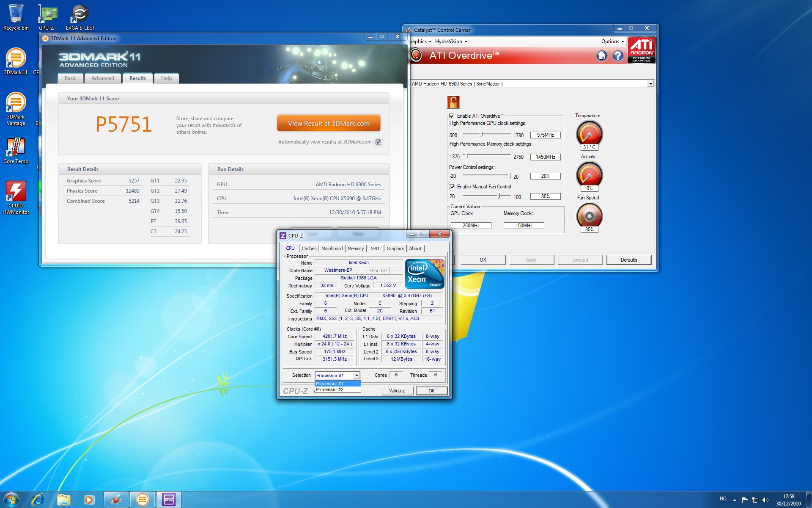This screenshot has width=812, height=508.
Task: Switch to the Advanced tab in 3DMark 11
Action: (103, 78)
